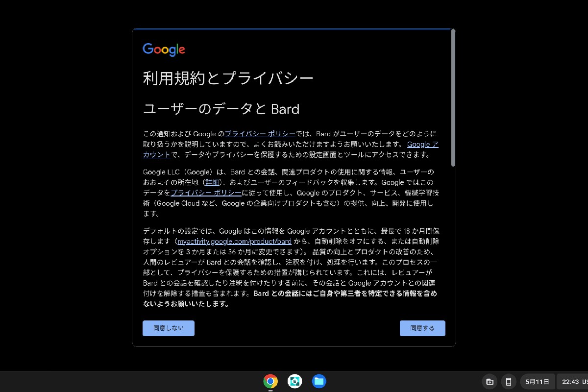Image resolution: width=588 pixels, height=392 pixels.
Task: Open the date widget showing 5月11日
Action: point(537,381)
